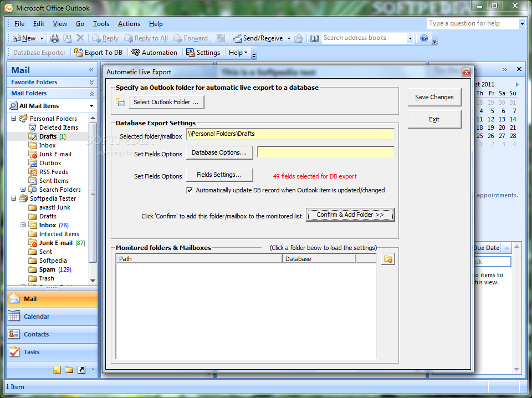Click the New mail button
This screenshot has height=398, width=532.
click(x=24, y=38)
